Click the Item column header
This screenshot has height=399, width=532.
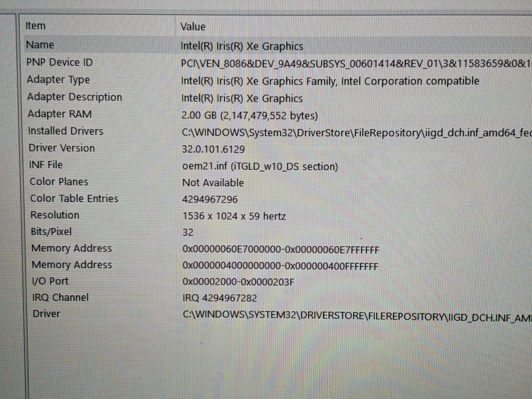(35, 26)
